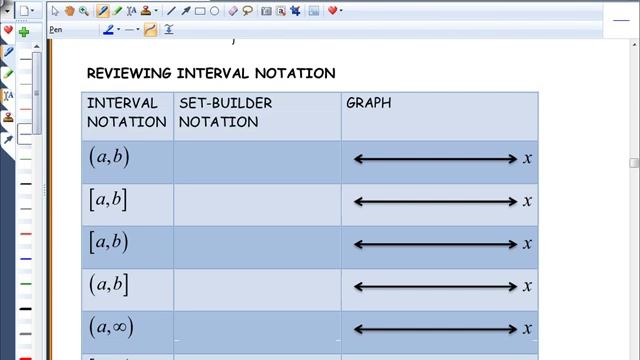Choose the Ellipse shape tool

pyautogui.click(x=214, y=11)
